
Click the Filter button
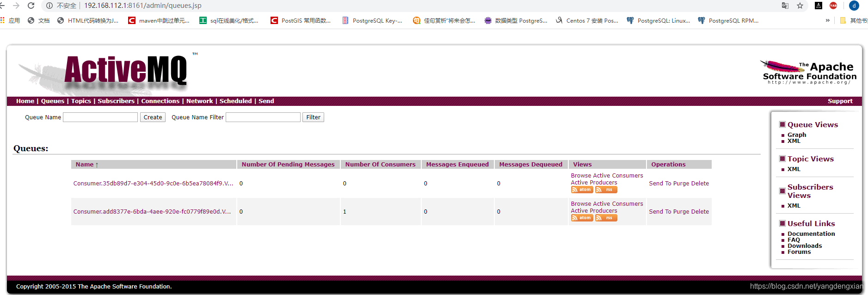pyautogui.click(x=313, y=117)
